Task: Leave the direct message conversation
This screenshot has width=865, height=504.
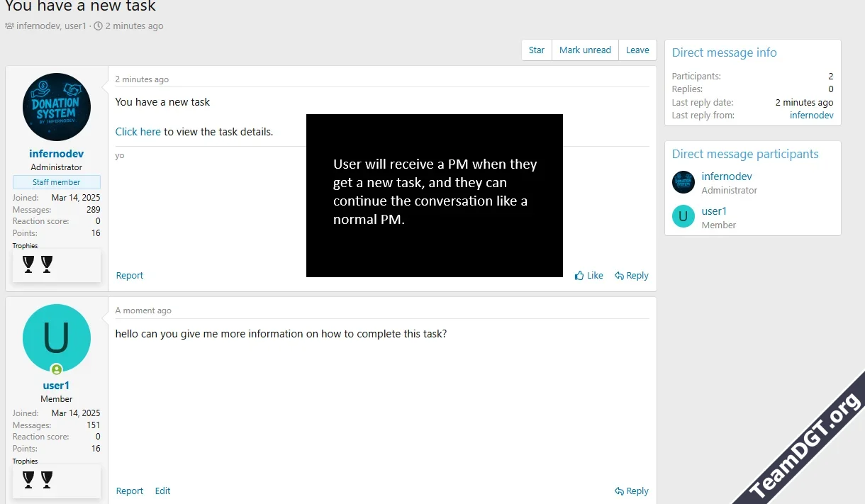Action: [637, 50]
